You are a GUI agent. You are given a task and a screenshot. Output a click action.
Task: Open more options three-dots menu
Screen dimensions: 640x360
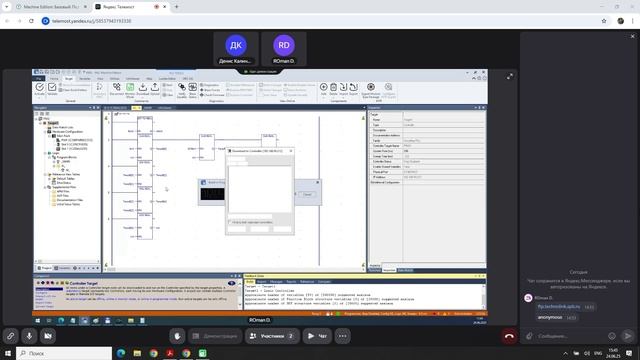coord(342,336)
